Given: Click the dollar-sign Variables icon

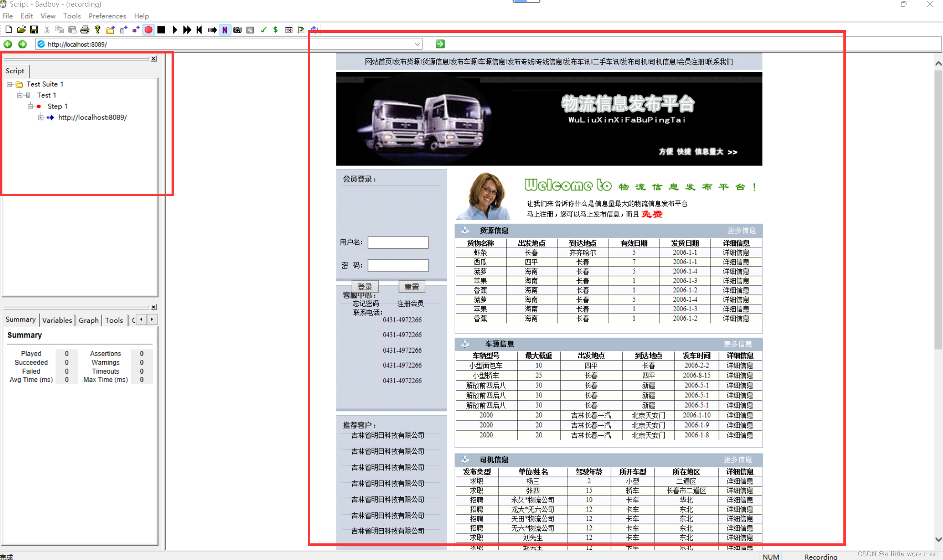Looking at the screenshot, I should click(276, 30).
